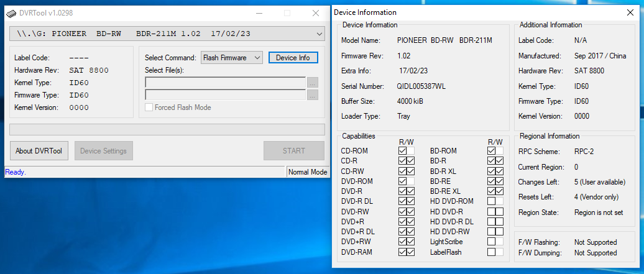Click the DVRTool chip icon in title bar
Screen dimensions: 644x274
pyautogui.click(x=11, y=13)
